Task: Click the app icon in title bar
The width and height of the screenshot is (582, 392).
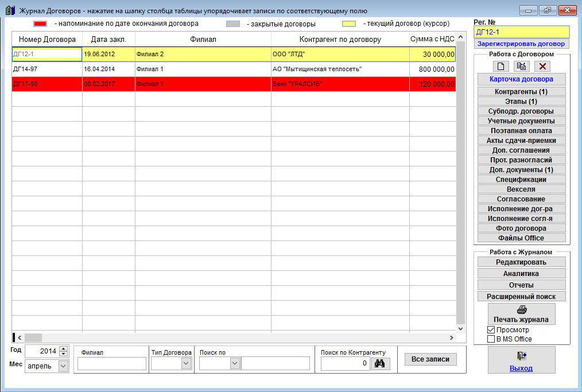Action: point(10,10)
